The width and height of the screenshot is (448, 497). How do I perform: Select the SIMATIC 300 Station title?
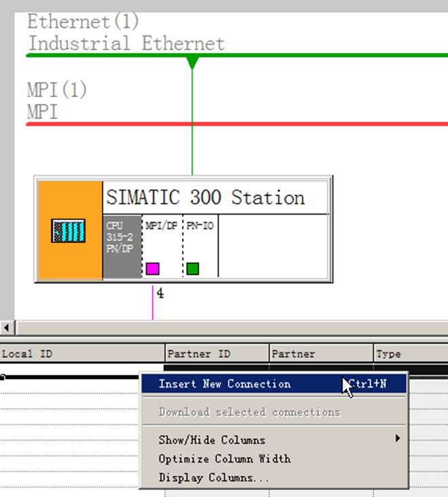[205, 198]
